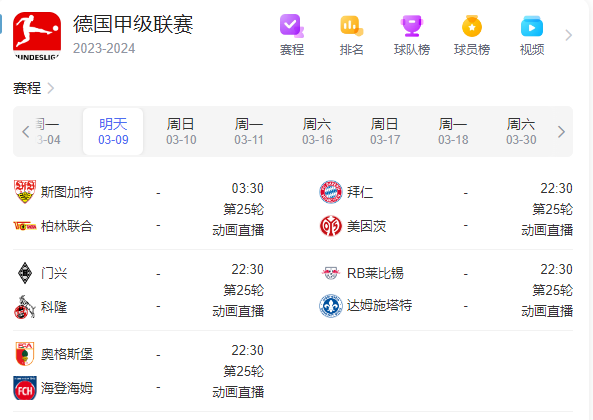Click the RB Leipzig club logo

(x=331, y=273)
